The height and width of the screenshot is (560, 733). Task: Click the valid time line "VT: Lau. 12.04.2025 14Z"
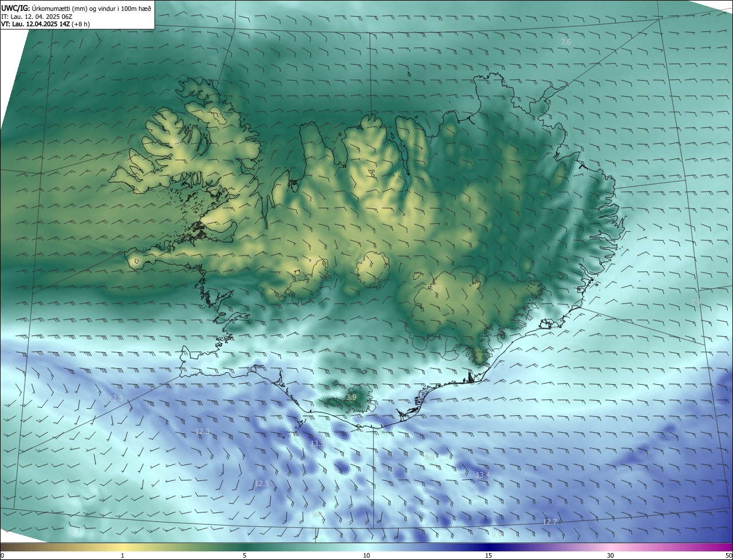pyautogui.click(x=36, y=24)
